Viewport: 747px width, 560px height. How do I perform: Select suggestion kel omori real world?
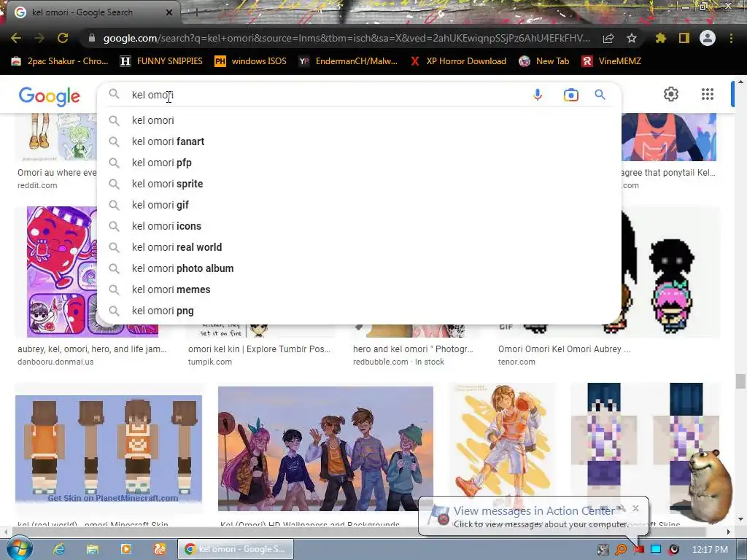359,247
